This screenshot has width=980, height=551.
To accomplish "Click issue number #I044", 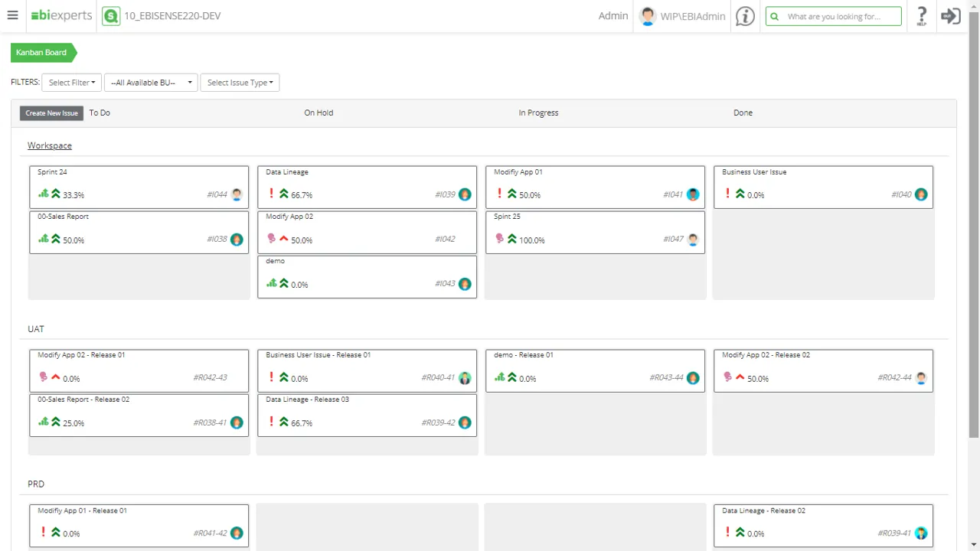I will coord(217,195).
